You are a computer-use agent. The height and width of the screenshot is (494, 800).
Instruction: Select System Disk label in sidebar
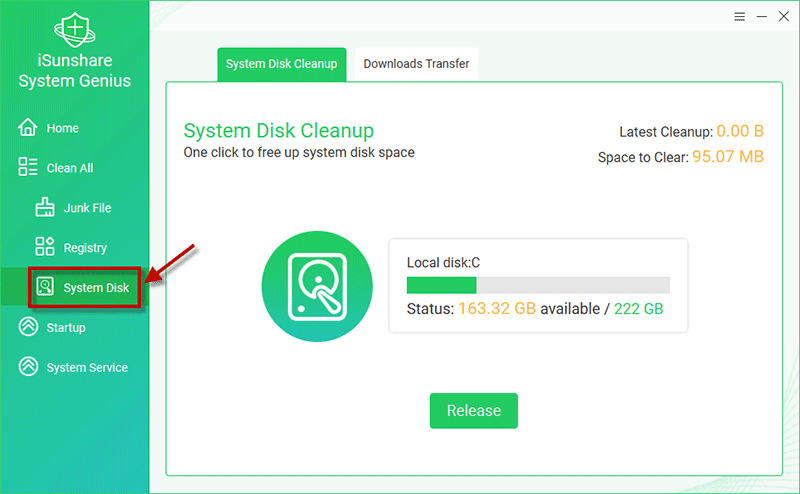coord(96,288)
